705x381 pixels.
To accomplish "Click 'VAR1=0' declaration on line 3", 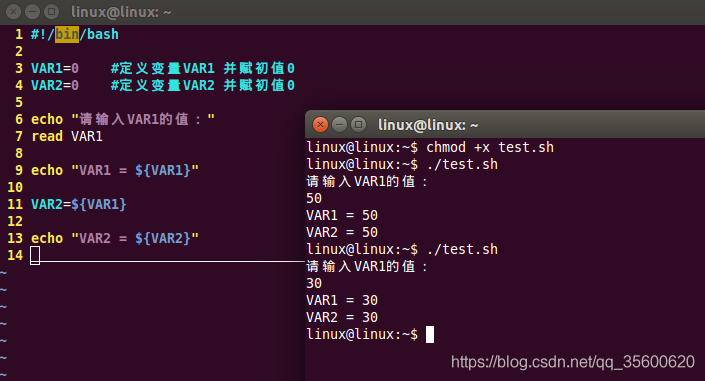I will [55, 68].
